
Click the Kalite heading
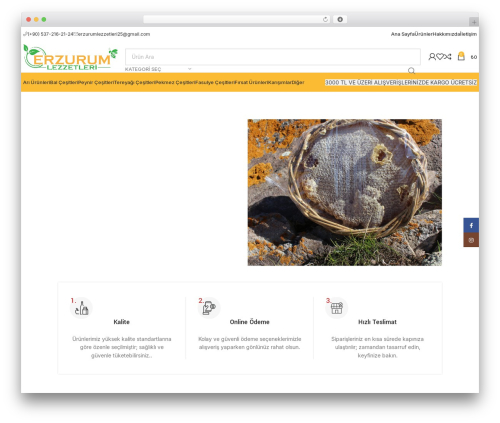click(x=121, y=322)
